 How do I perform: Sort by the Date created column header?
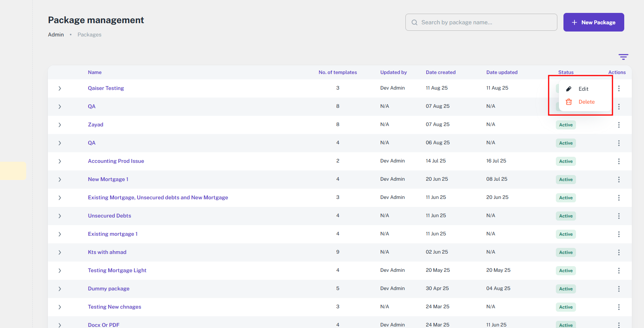tap(440, 72)
